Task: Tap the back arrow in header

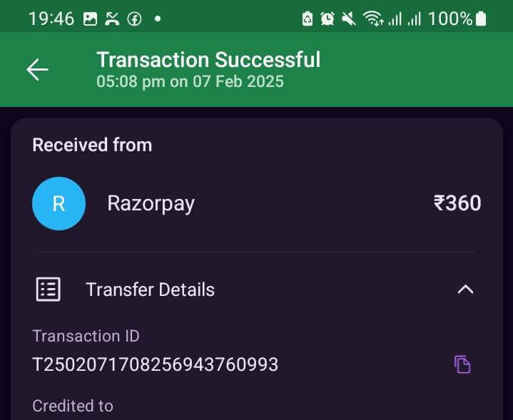Action: click(37, 69)
